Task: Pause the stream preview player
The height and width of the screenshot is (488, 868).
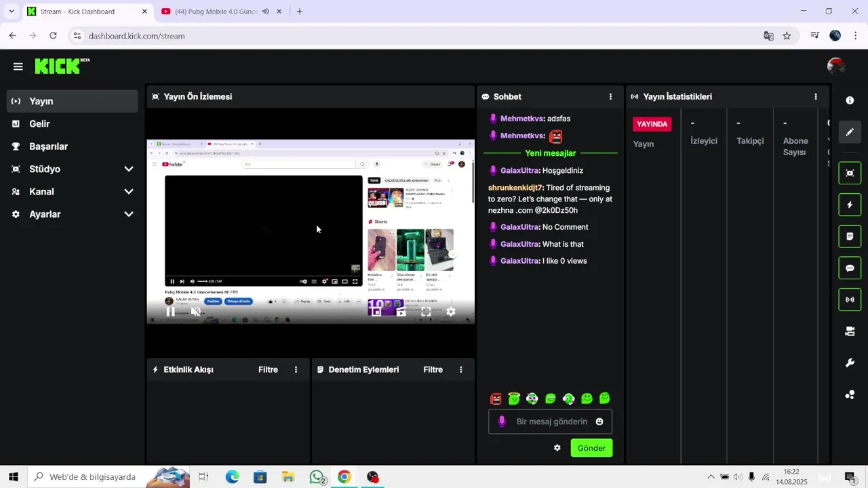Action: (170, 312)
